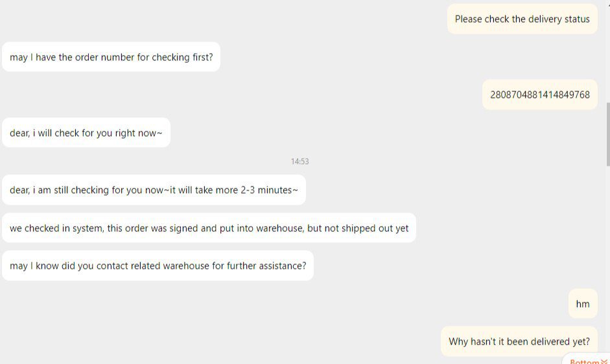Click the scrollbar up arrow

click(x=607, y=3)
